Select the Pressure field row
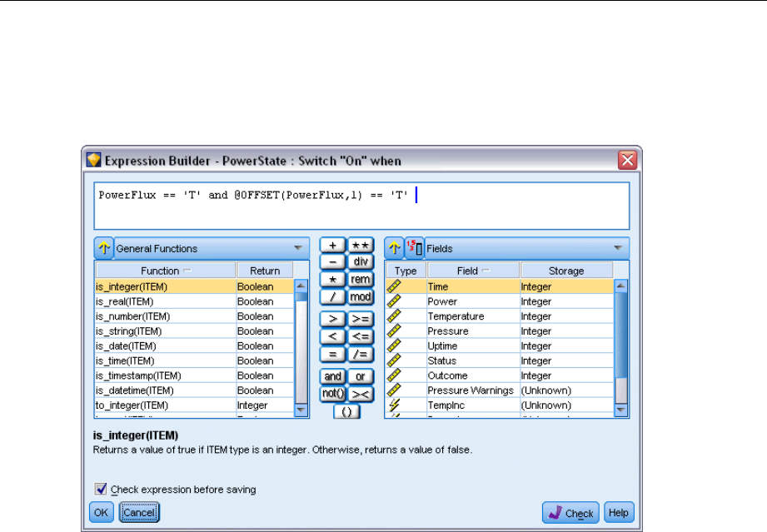This screenshot has width=767, height=532. click(x=500, y=331)
